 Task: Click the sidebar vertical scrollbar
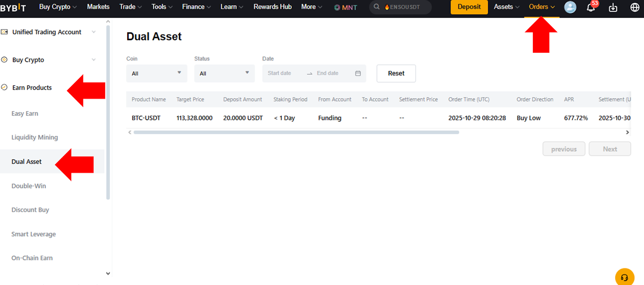108,113
